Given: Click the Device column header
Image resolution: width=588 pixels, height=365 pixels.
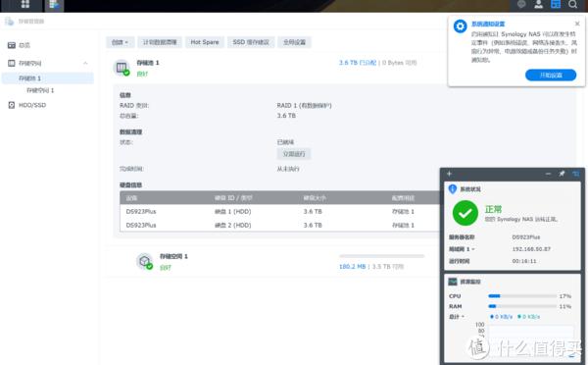Looking at the screenshot, I should [x=131, y=198].
